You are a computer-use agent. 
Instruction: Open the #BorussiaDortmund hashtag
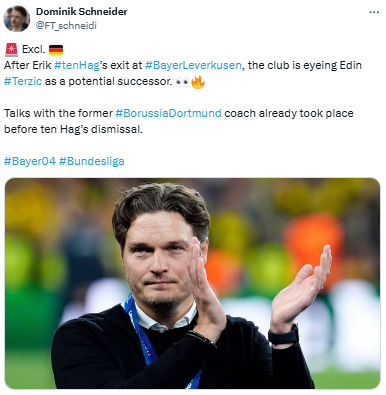point(168,113)
